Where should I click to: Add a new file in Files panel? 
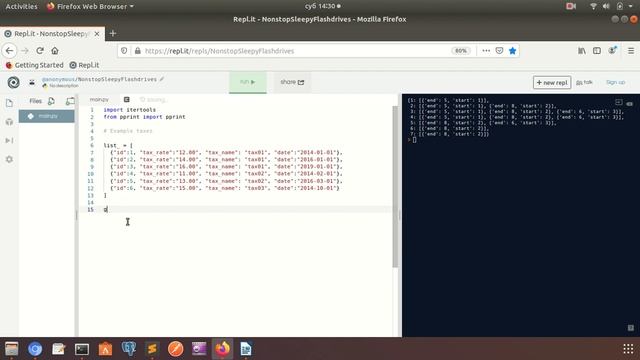click(x=51, y=101)
